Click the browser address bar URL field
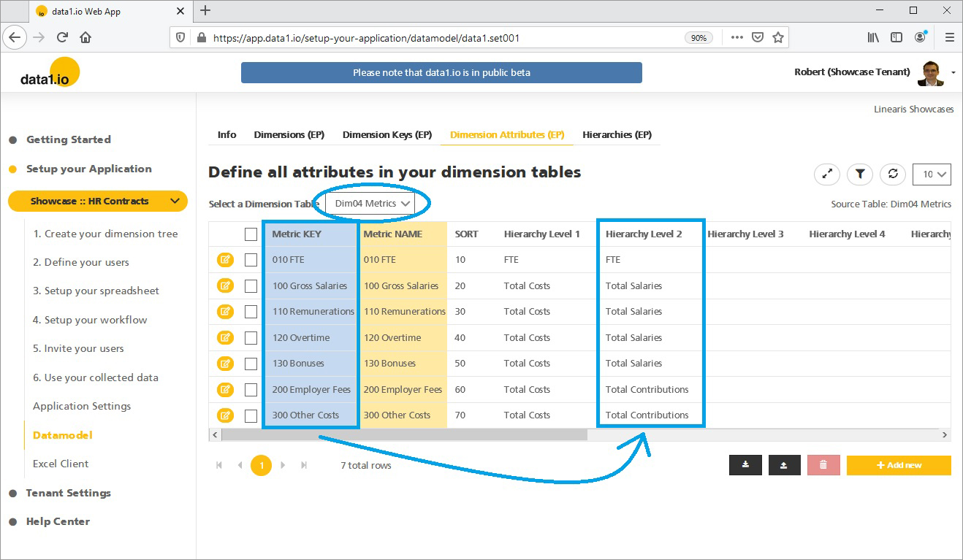 click(438, 38)
